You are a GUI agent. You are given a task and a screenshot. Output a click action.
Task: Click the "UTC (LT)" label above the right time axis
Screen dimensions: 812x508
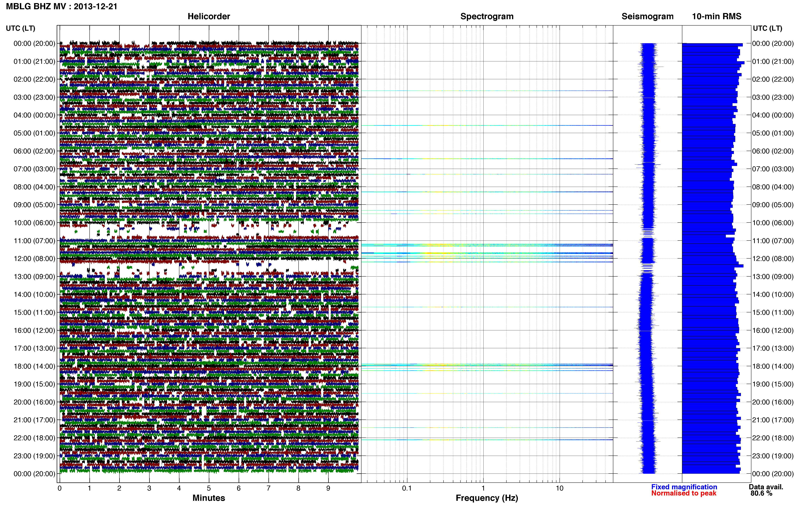[767, 28]
